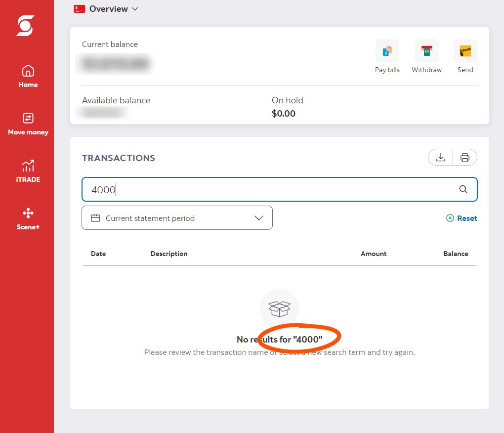Open Move money section

tap(28, 124)
